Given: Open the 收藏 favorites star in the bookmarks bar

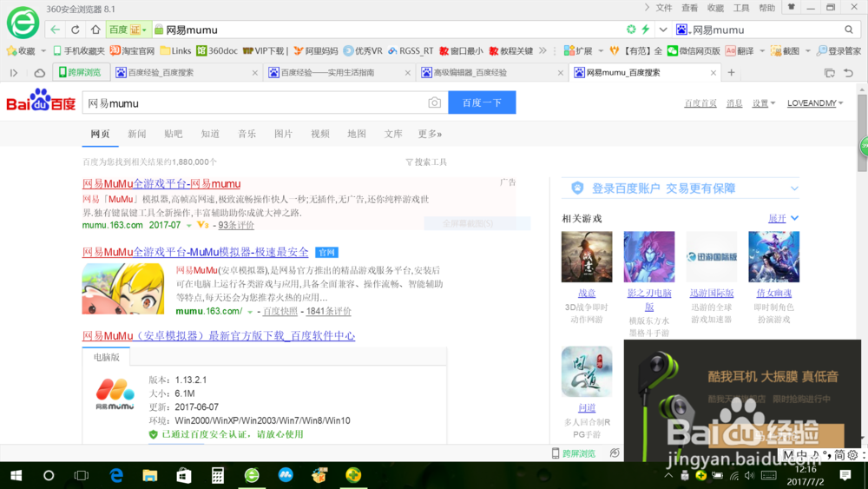Looking at the screenshot, I should coord(21,51).
